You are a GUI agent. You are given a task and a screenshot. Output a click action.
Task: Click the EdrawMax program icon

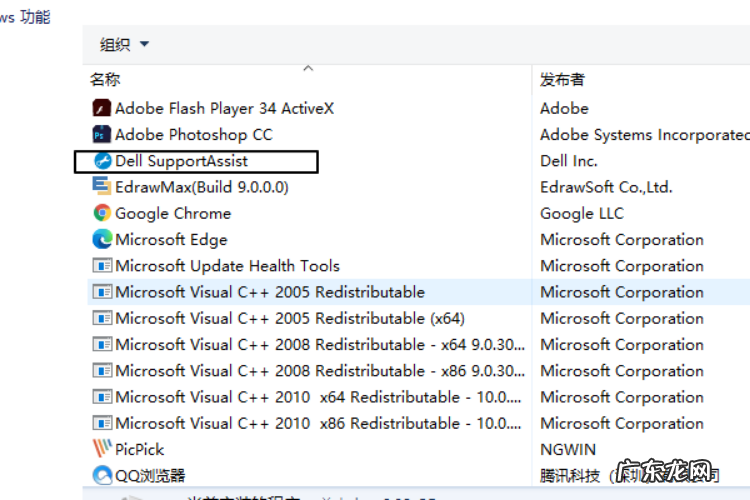(x=101, y=187)
